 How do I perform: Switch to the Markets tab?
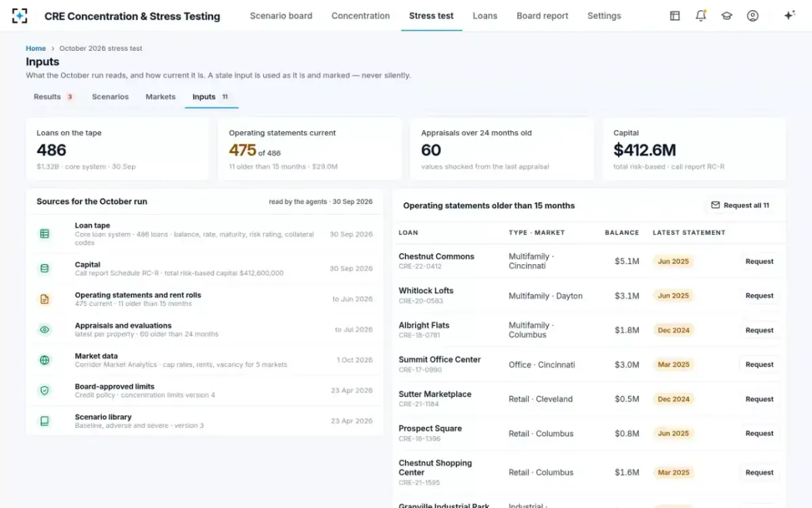click(x=160, y=97)
